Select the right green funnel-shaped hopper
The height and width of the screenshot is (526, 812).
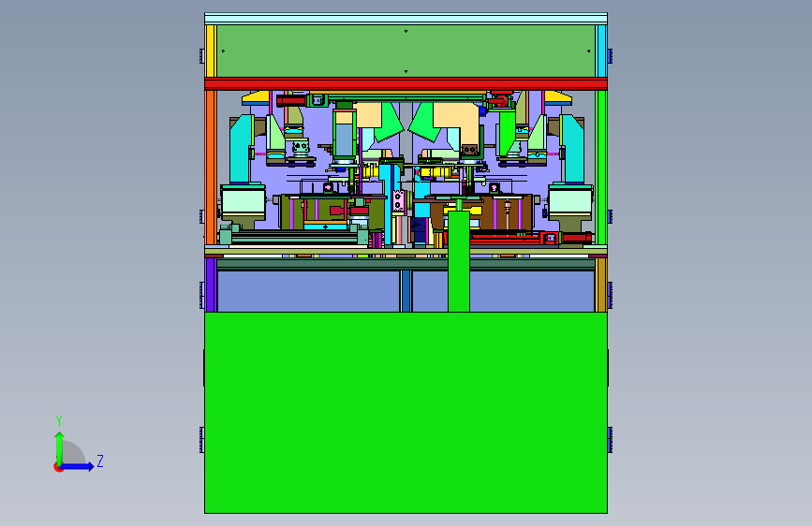(423, 123)
